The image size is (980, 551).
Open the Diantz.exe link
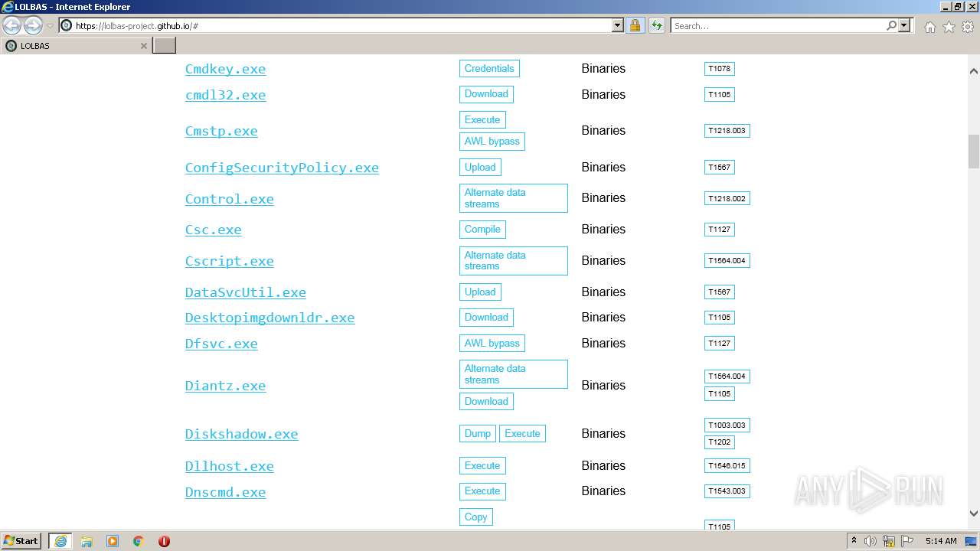(x=225, y=386)
